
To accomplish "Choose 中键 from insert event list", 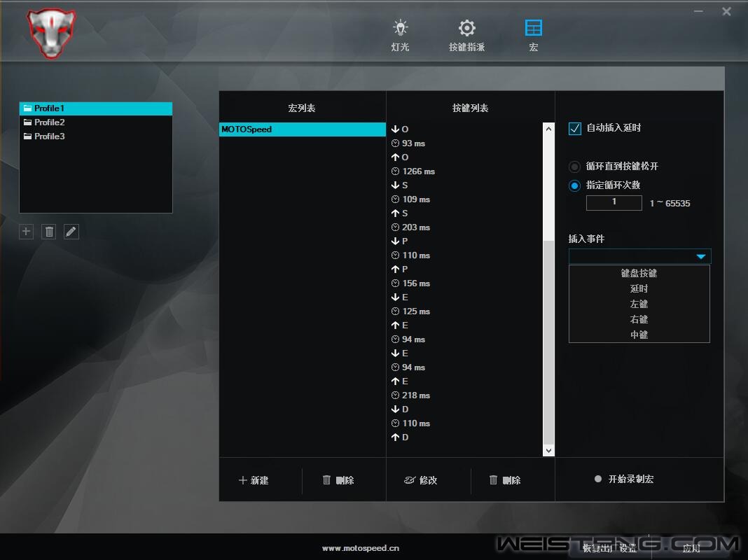I will click(x=639, y=335).
